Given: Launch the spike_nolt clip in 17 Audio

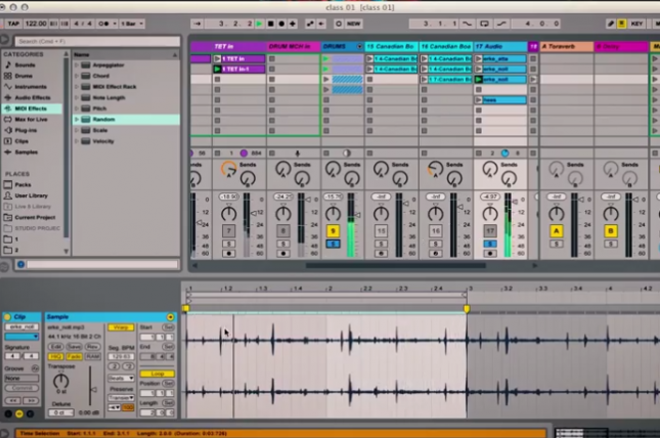Looking at the screenshot, I should point(481,70).
